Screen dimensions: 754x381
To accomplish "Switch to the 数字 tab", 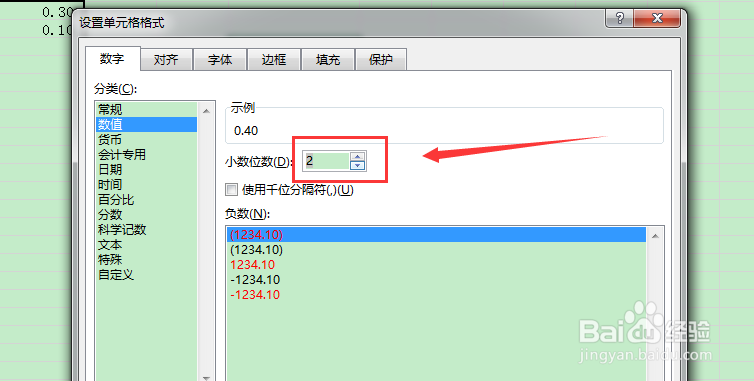I will coord(113,59).
